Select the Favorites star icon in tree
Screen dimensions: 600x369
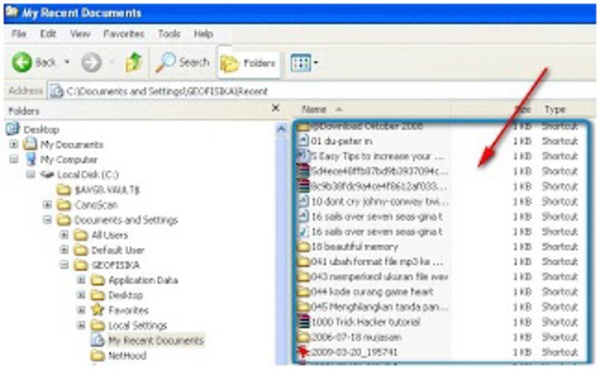(x=98, y=310)
